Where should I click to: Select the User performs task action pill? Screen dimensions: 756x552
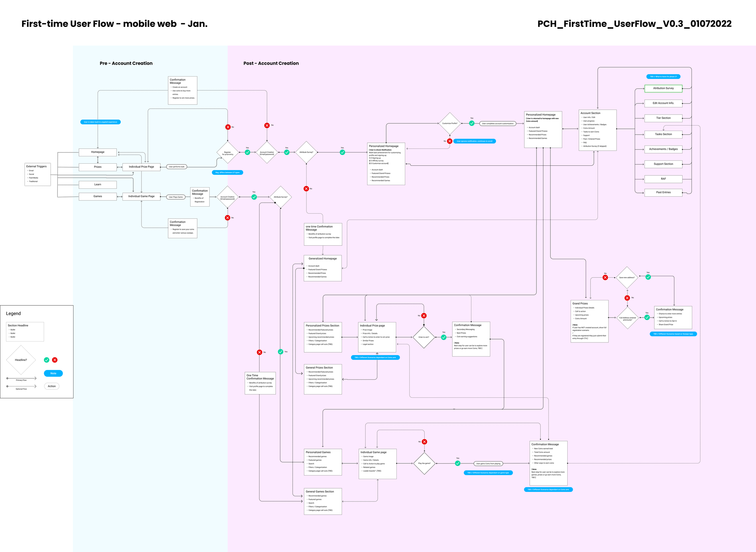point(176,167)
